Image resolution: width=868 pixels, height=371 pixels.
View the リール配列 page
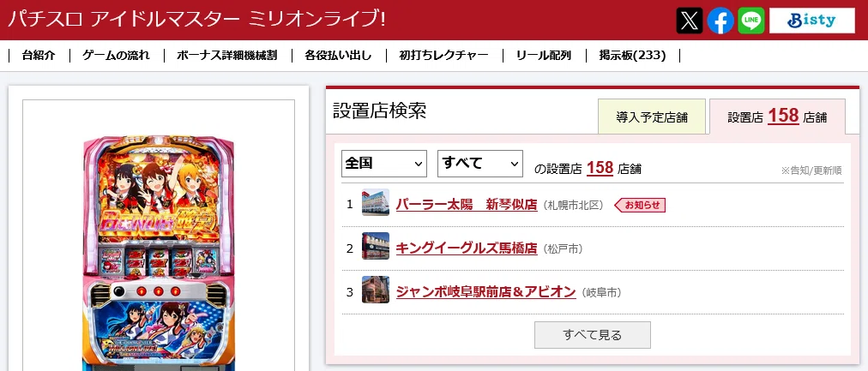point(544,56)
